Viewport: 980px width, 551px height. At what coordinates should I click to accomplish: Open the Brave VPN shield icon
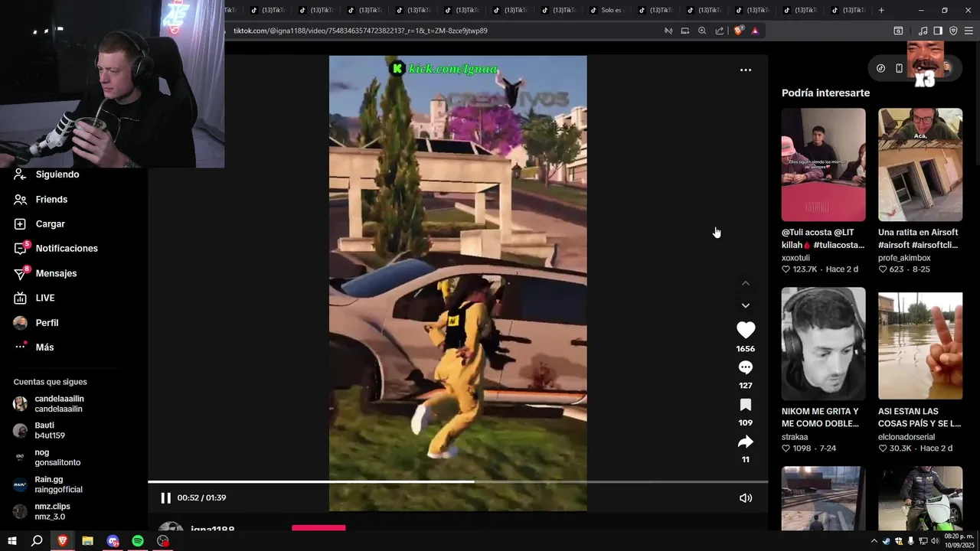[x=953, y=31]
